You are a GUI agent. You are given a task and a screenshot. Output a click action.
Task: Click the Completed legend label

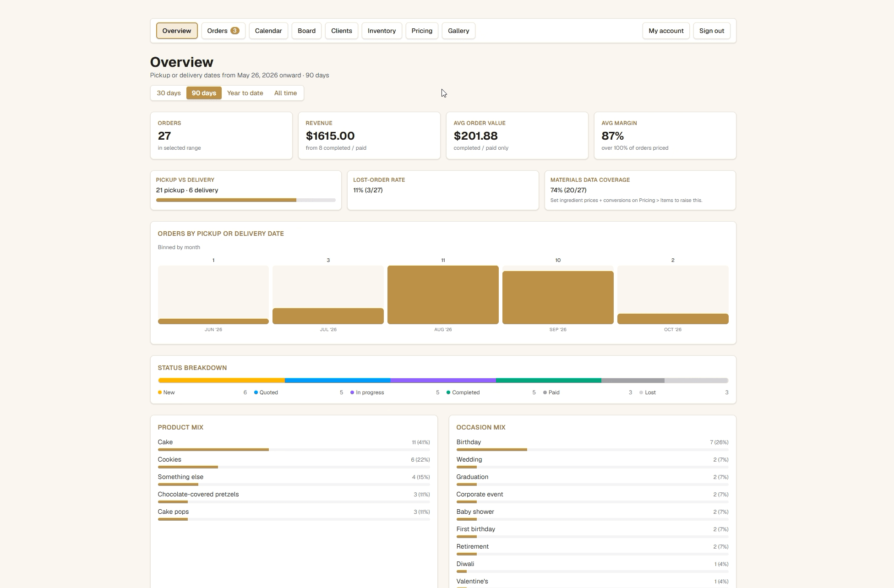coord(466,392)
